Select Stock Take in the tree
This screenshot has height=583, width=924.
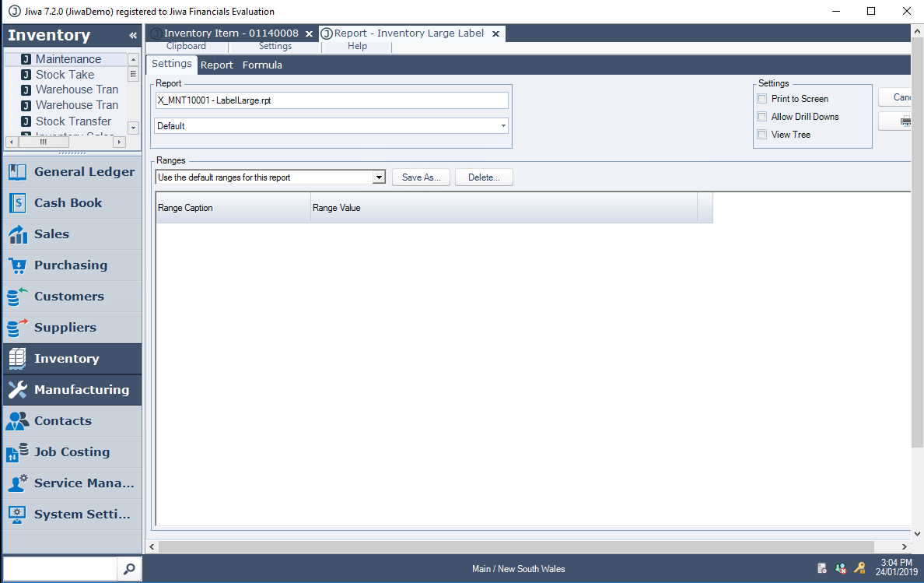[65, 75]
